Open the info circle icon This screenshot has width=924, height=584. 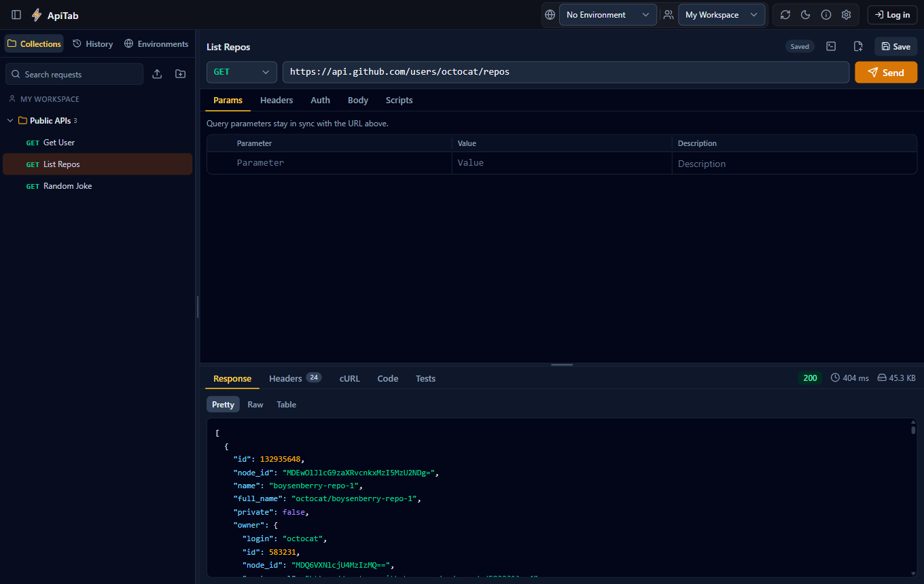[x=826, y=15]
